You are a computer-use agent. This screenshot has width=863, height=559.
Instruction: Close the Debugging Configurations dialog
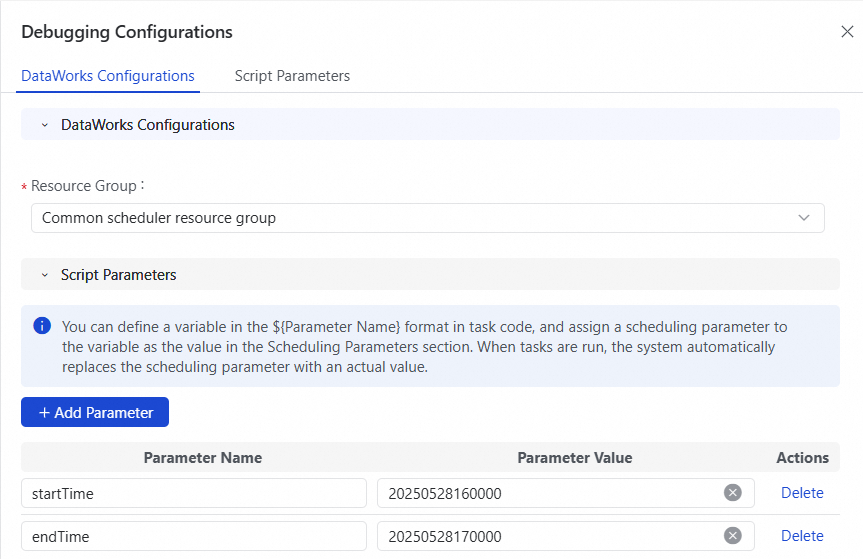(847, 32)
